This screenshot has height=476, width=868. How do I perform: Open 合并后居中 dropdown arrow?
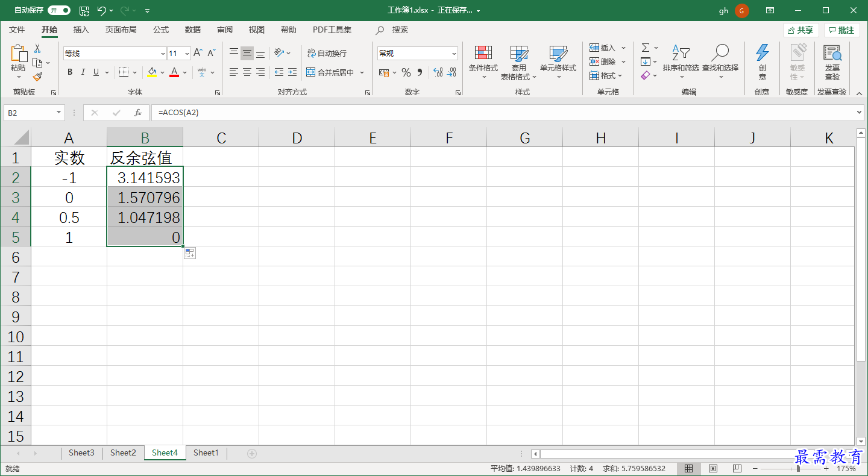362,72
